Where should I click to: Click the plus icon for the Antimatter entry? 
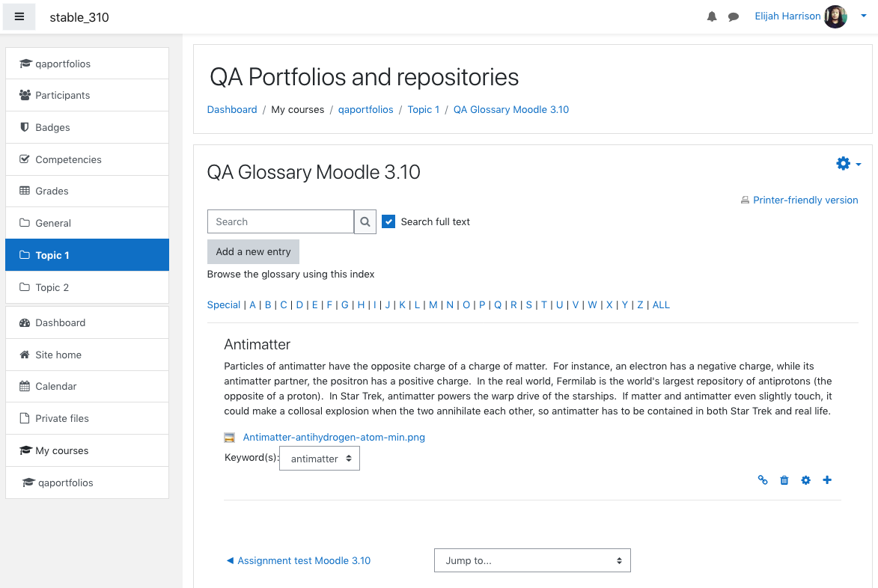tap(827, 480)
